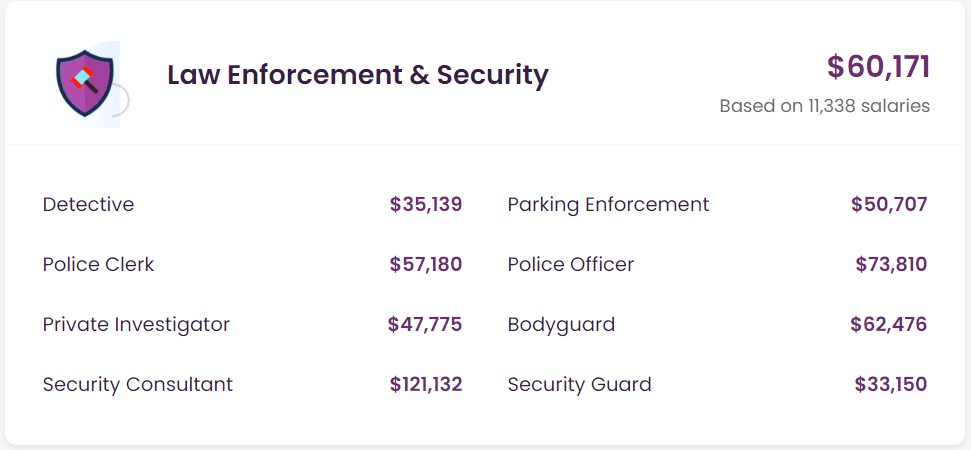Open the Detective job link
971x450 pixels.
(88, 205)
